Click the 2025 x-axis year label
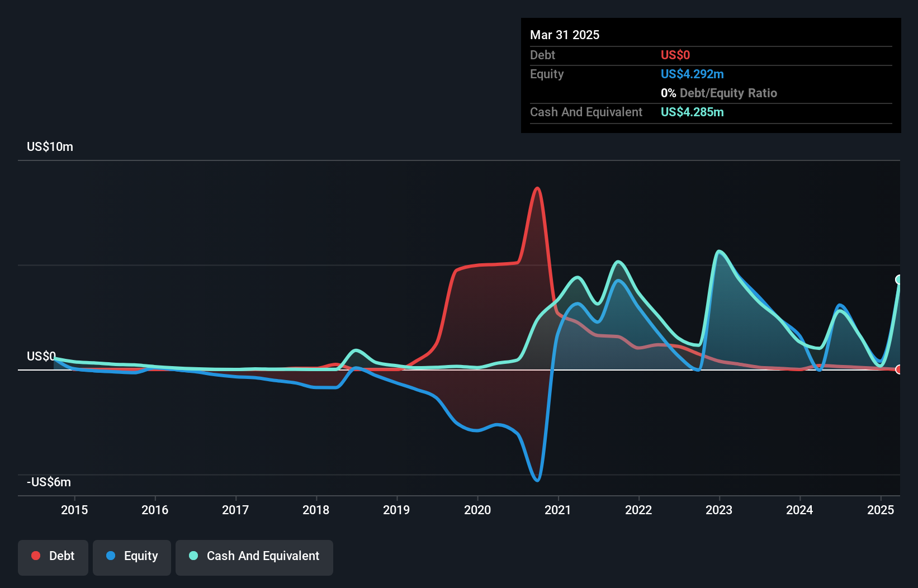Viewport: 918px width, 588px height. pyautogui.click(x=881, y=510)
